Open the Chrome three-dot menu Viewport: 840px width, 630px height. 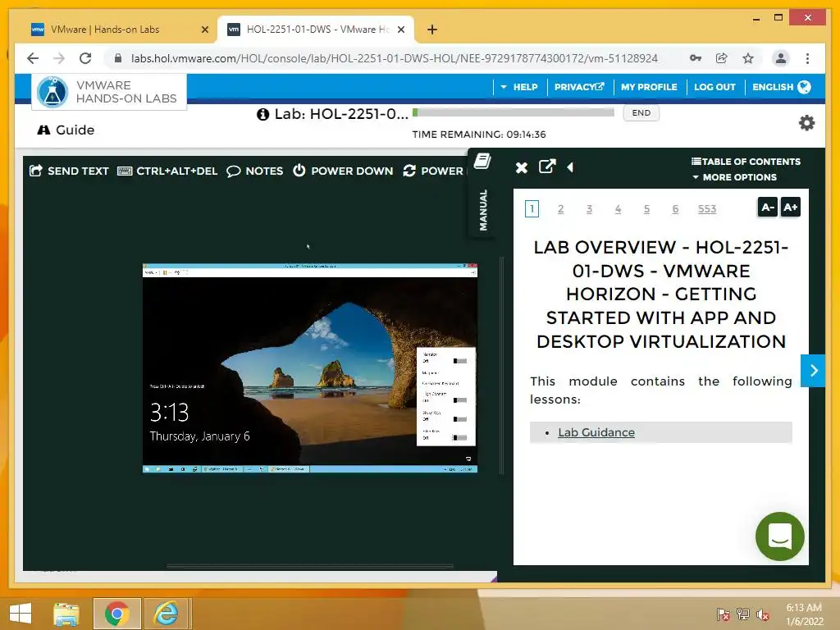click(807, 58)
